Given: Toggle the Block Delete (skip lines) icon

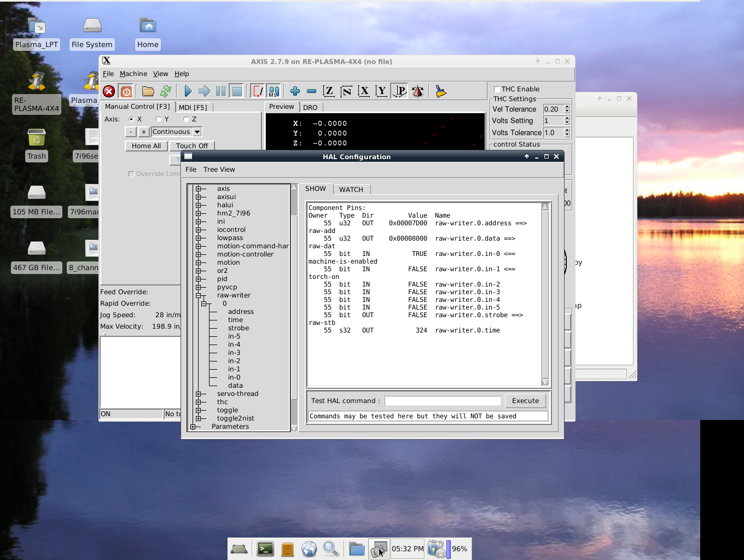Looking at the screenshot, I should pyautogui.click(x=258, y=91).
